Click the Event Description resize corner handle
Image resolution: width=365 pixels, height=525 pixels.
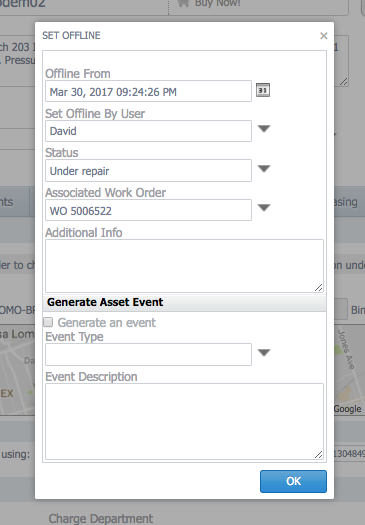318,454
